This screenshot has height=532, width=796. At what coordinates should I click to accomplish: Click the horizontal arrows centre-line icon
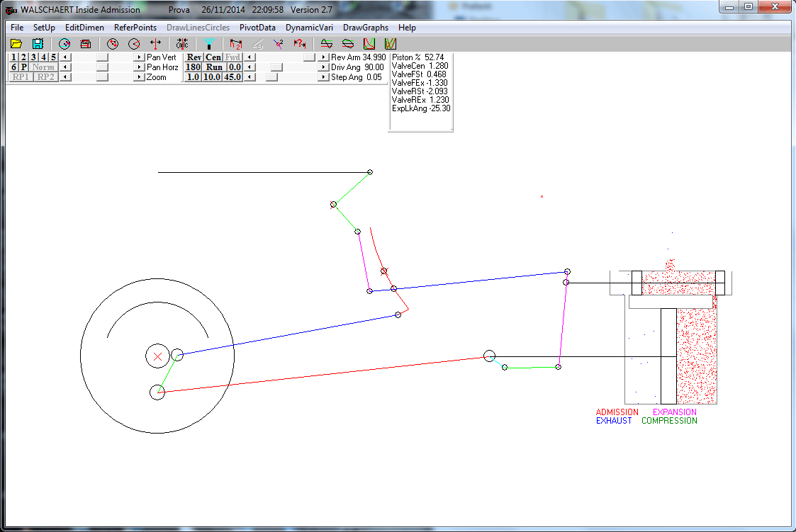click(x=155, y=44)
